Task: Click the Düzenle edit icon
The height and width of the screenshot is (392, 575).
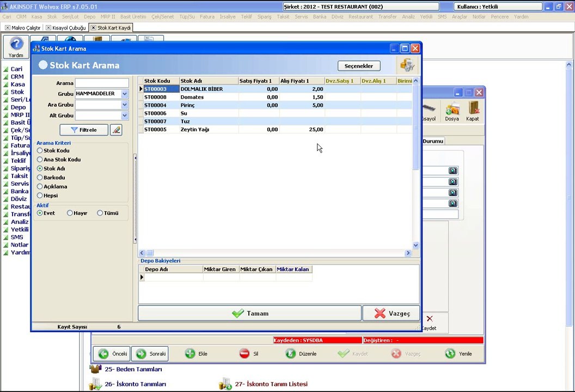Action: 290,354
